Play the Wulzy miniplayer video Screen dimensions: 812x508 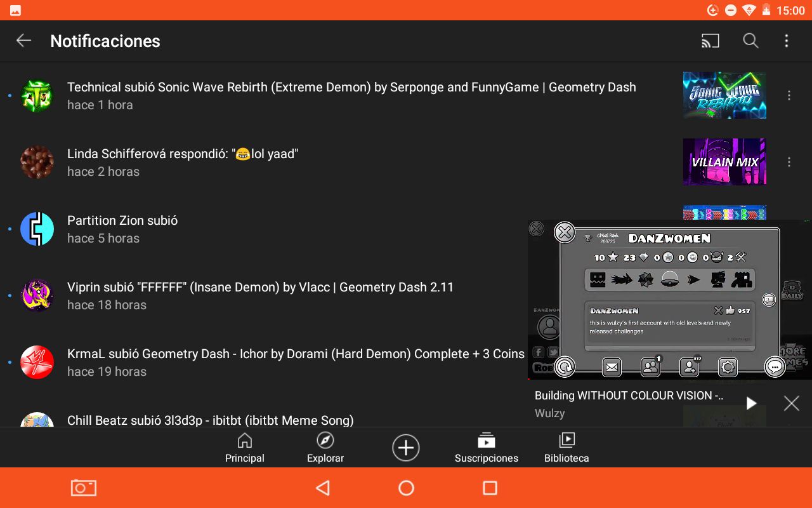[x=751, y=403]
